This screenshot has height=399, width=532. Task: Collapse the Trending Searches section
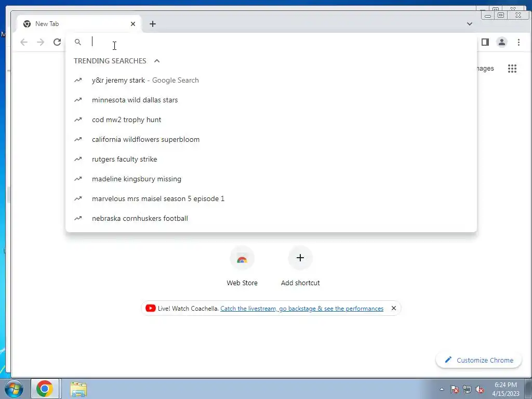[x=157, y=61]
